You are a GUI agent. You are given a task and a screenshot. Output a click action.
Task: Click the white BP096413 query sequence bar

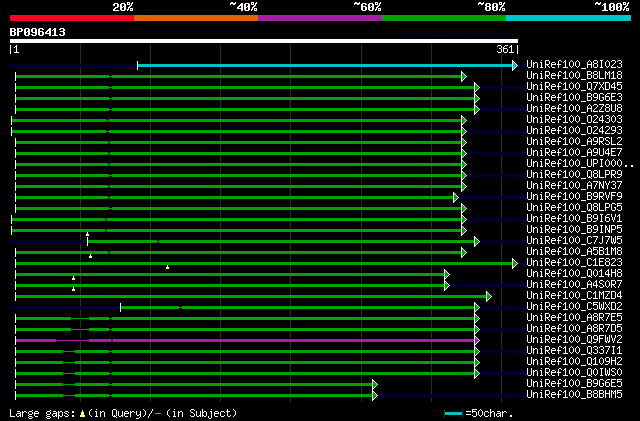(x=264, y=41)
